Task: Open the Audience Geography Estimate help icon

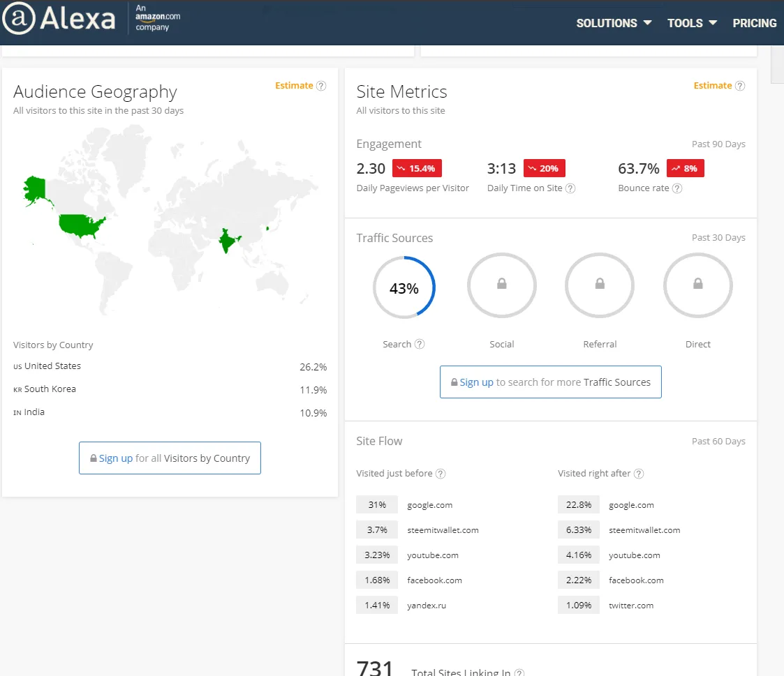Action: point(321,86)
